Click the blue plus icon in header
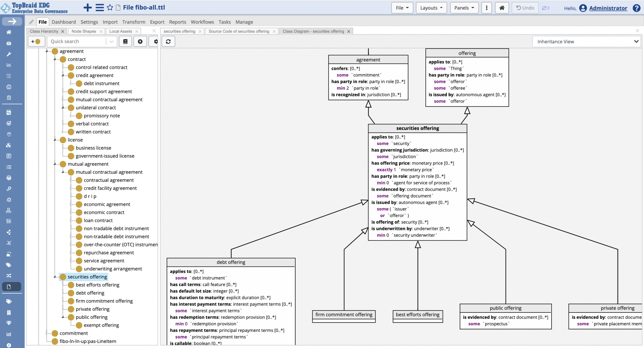 [87, 8]
